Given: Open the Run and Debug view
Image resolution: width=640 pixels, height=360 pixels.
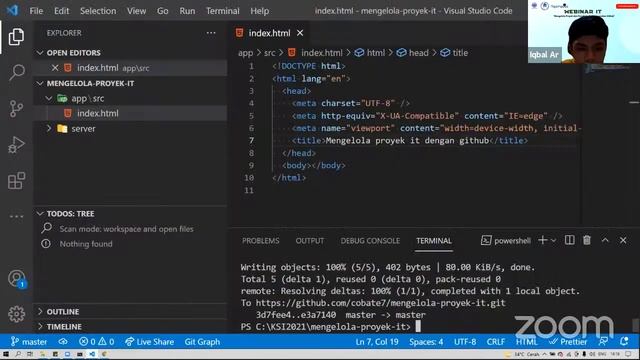Looking at the screenshot, I should click(x=16, y=144).
